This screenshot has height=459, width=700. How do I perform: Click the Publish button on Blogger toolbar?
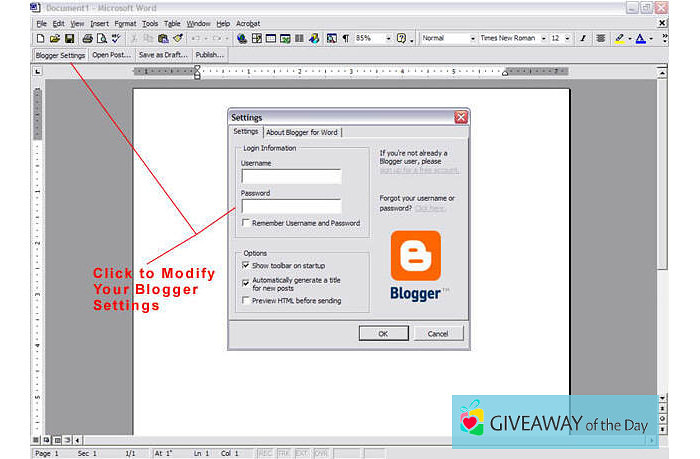pos(209,55)
